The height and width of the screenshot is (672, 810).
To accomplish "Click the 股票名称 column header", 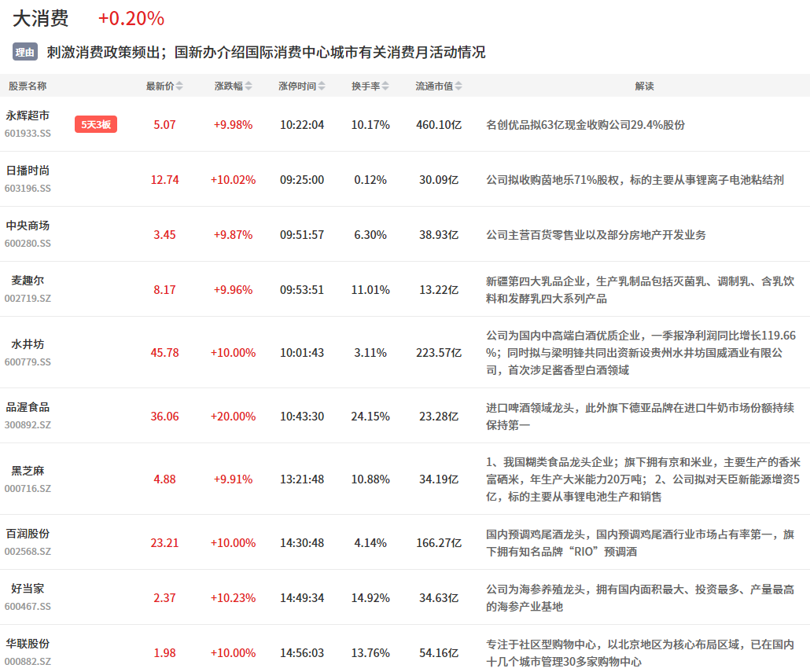I will click(28, 86).
